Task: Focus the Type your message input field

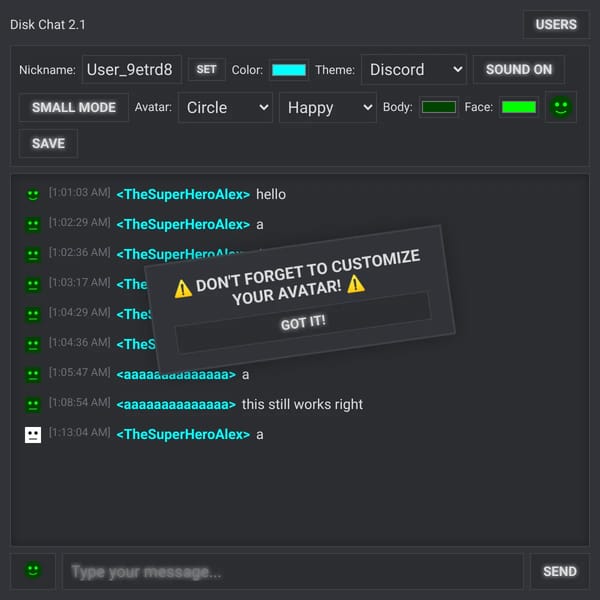Action: [293, 571]
